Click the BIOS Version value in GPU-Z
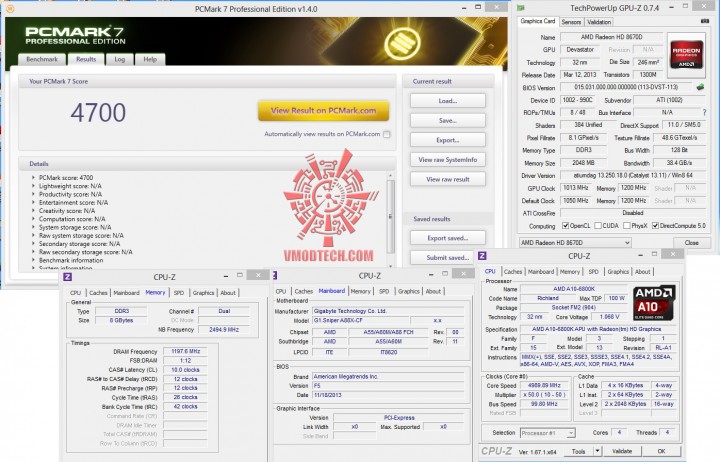Screen dimensions: 720x462 click(x=626, y=87)
